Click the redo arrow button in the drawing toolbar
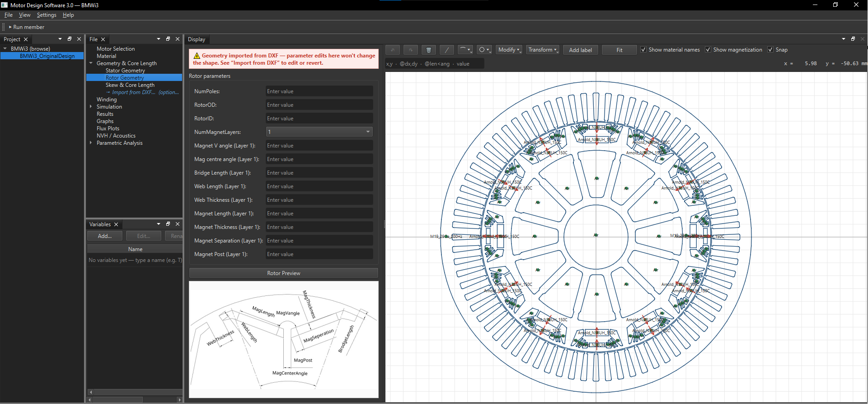This screenshot has width=868, height=404. click(411, 50)
